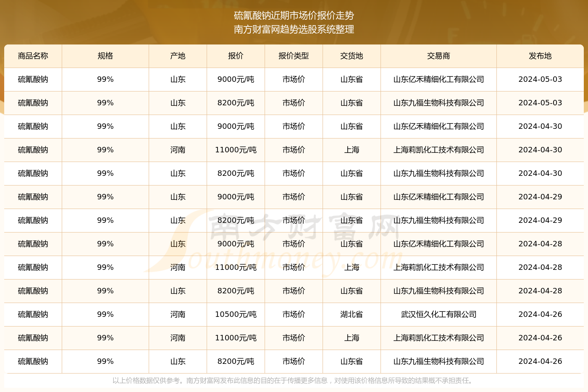
Task: Select the 湖北省 delivery location cell
Action: [352, 314]
